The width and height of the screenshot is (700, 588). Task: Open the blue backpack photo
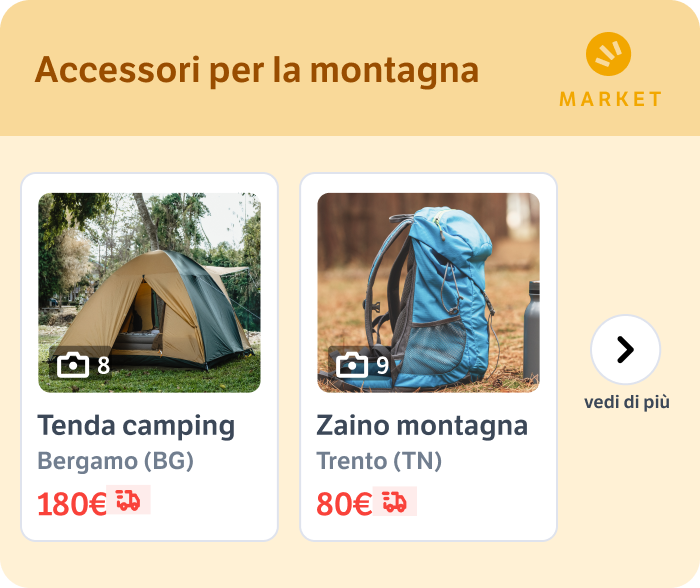[429, 292]
